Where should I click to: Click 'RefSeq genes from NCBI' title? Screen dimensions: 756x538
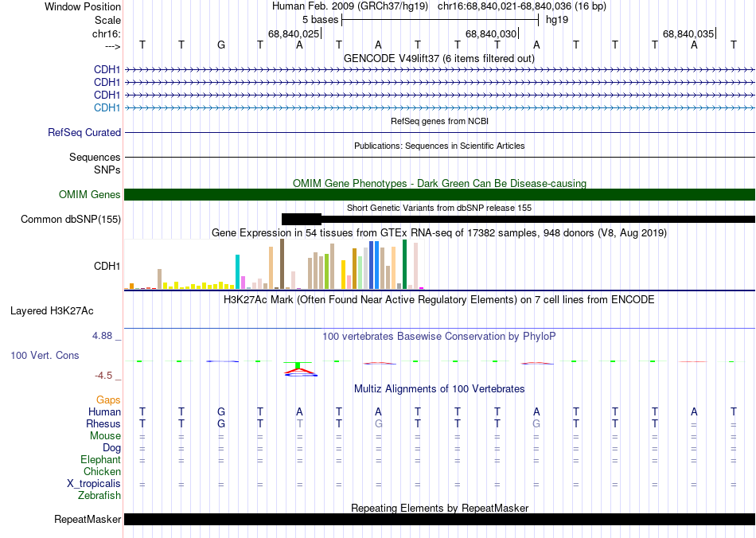[x=439, y=121]
